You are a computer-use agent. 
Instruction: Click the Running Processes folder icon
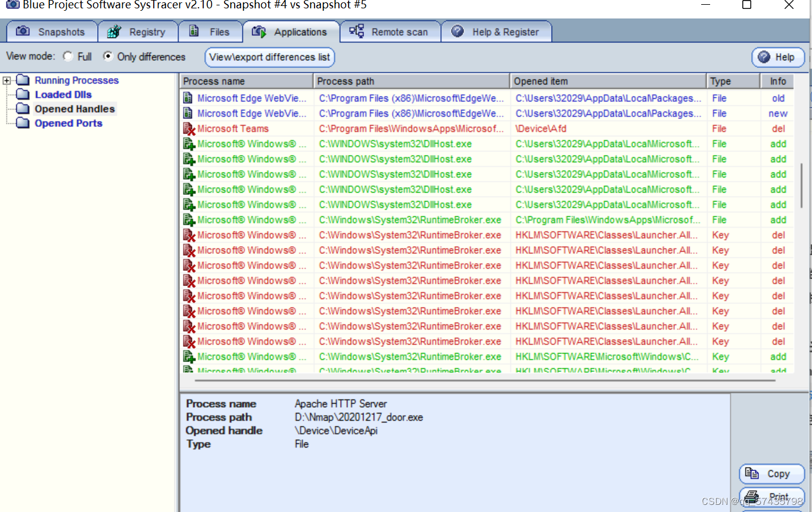click(23, 80)
